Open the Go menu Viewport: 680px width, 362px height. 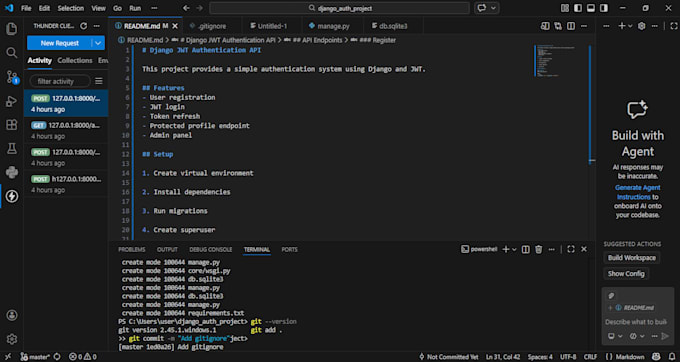click(x=117, y=8)
